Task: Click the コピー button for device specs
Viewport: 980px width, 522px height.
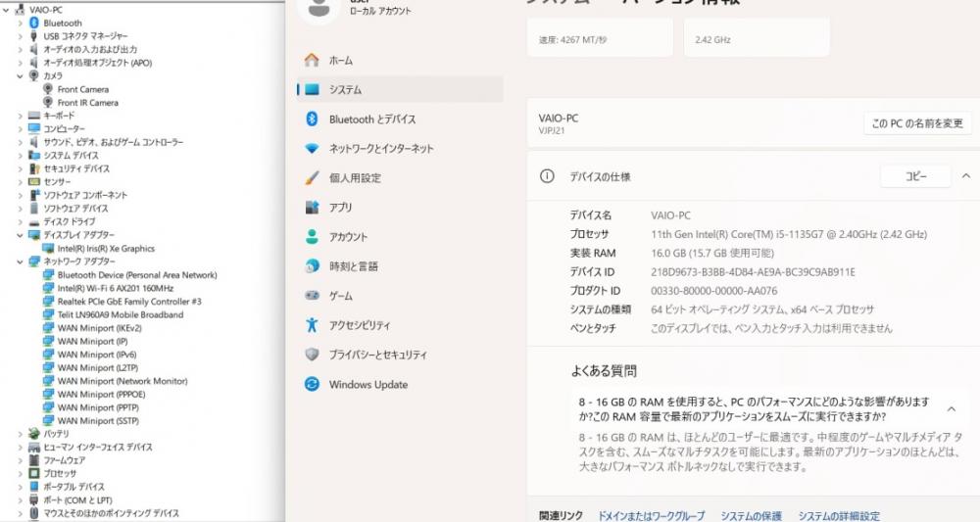Action: (x=915, y=176)
